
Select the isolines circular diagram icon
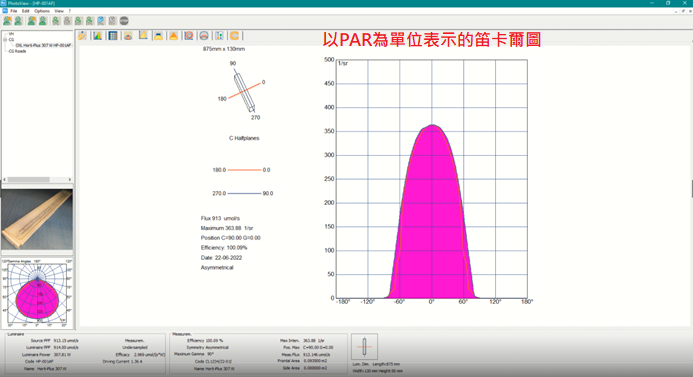pyautogui.click(x=189, y=36)
